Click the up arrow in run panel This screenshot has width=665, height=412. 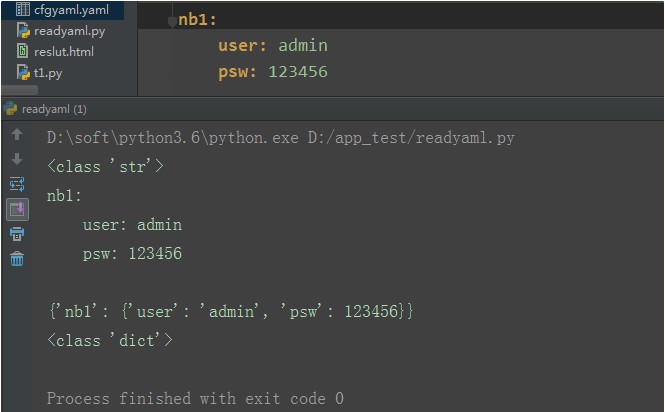pyautogui.click(x=17, y=135)
